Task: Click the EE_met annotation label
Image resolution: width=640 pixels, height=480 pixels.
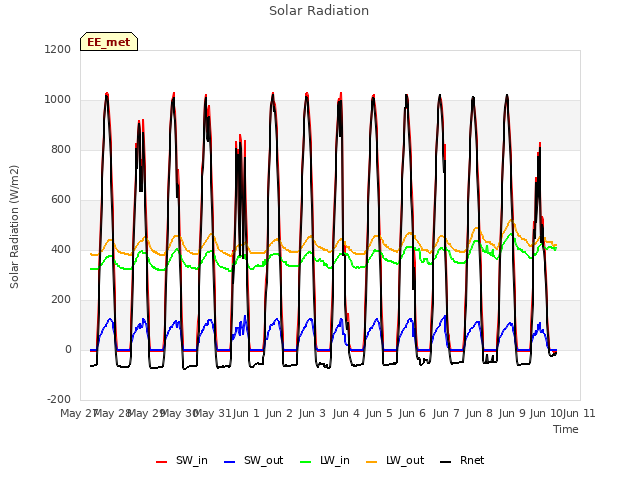Action: [109, 42]
